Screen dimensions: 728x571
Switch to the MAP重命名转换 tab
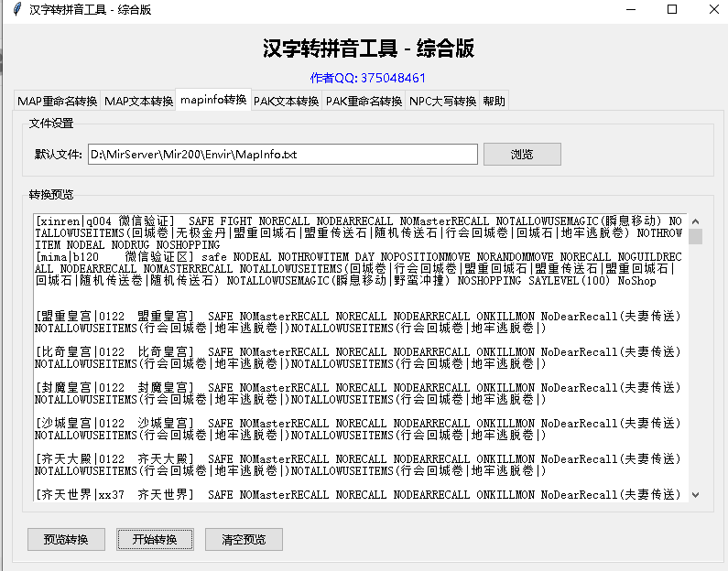point(58,101)
